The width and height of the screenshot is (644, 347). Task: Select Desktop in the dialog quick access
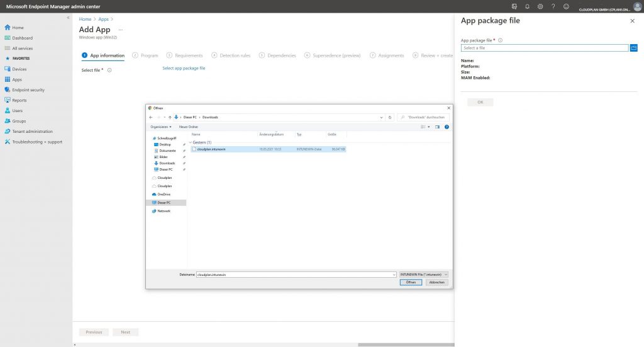[x=165, y=145]
